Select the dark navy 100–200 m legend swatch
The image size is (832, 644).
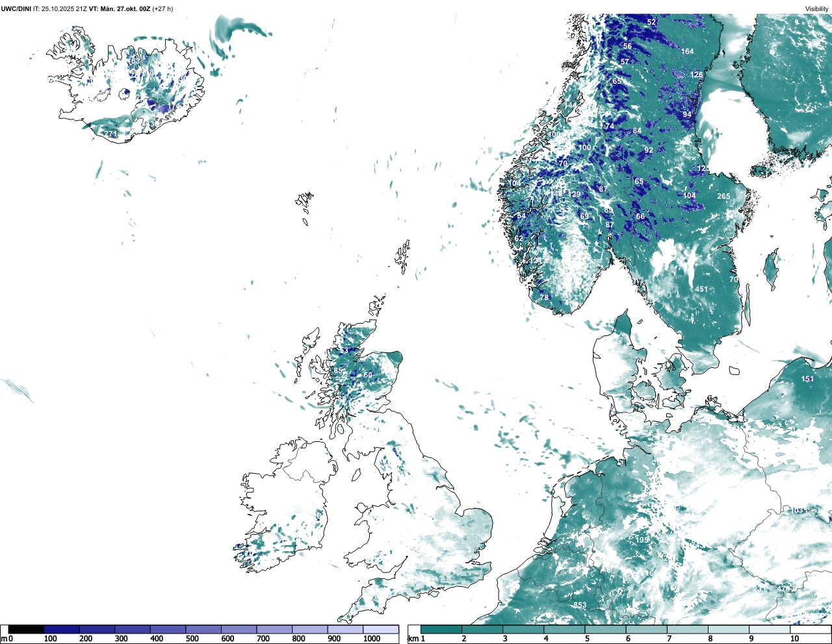click(x=62, y=630)
